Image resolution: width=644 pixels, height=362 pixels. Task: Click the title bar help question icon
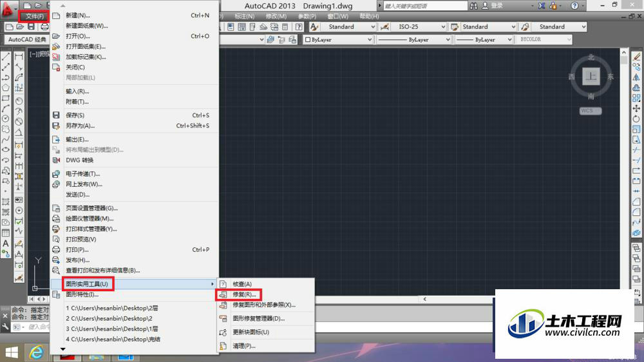tap(574, 6)
